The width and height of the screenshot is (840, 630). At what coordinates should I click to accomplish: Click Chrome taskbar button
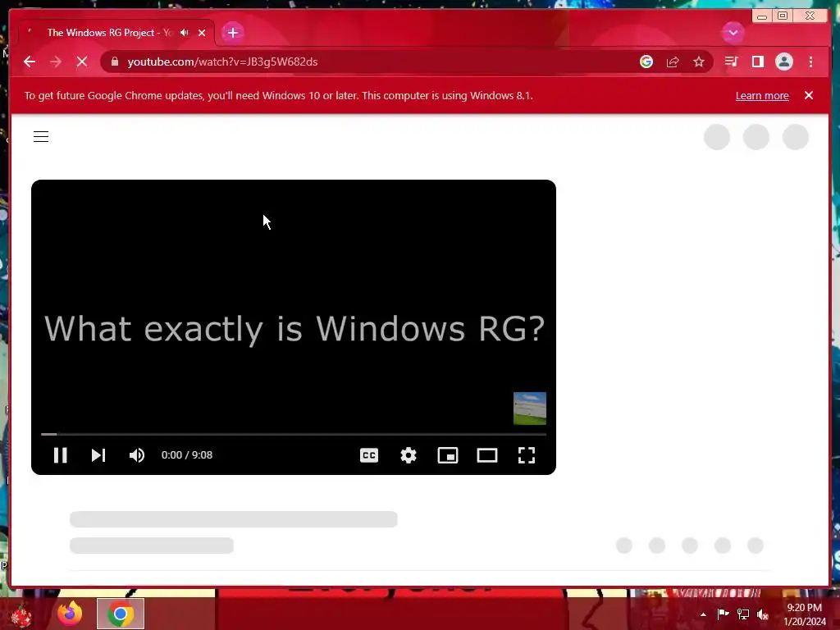pos(121,614)
